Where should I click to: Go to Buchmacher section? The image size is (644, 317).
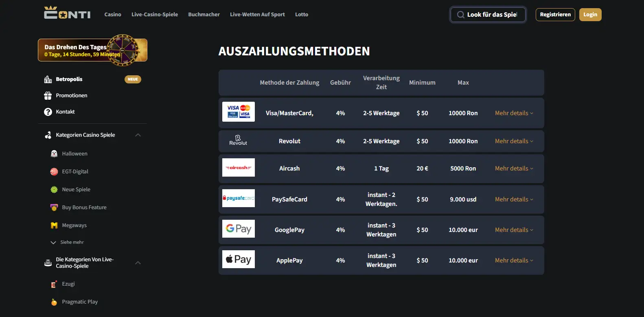(x=204, y=15)
